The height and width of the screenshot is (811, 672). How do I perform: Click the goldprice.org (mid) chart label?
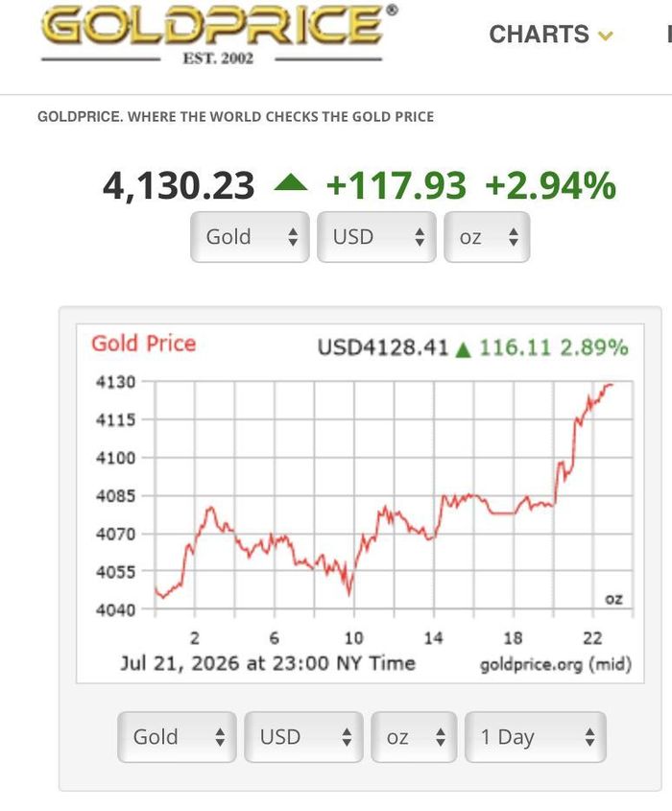click(x=556, y=664)
